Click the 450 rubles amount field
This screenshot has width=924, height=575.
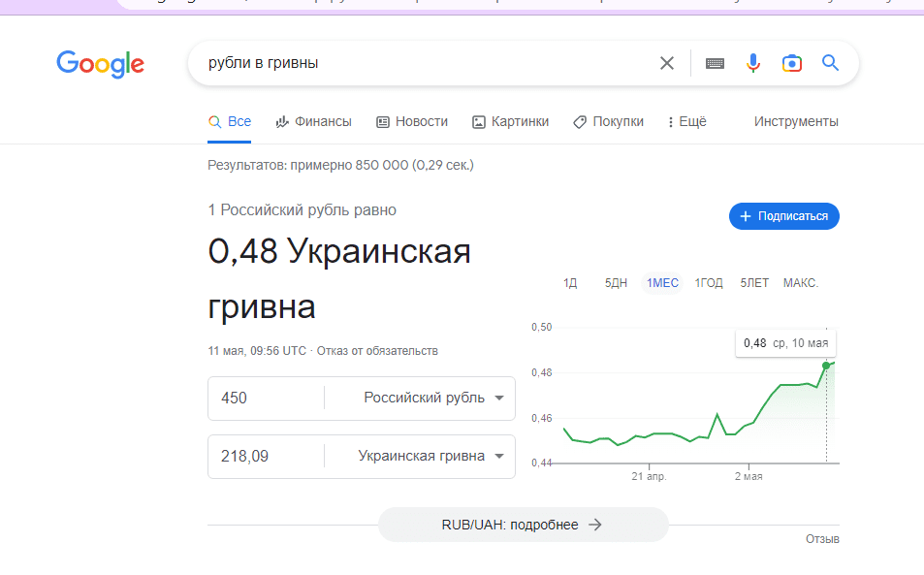tap(265, 399)
